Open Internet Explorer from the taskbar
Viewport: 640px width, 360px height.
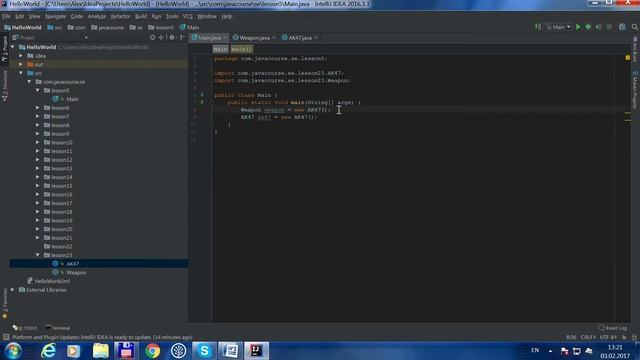(x=49, y=351)
